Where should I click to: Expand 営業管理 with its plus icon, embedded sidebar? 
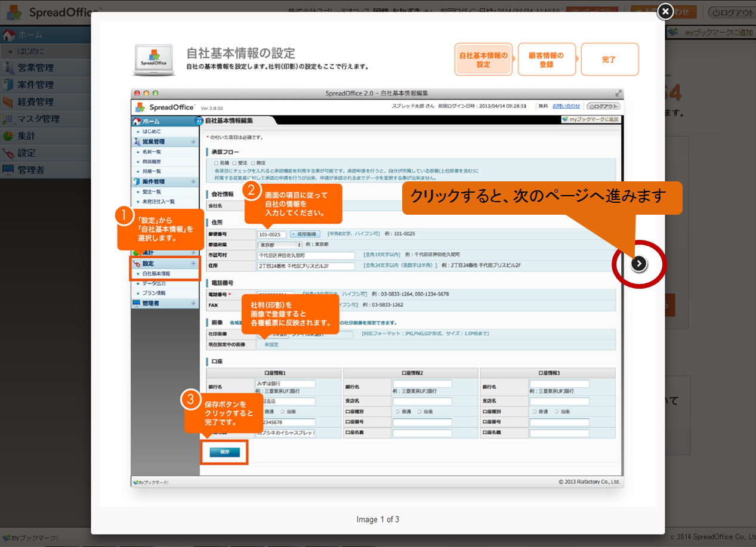(193, 142)
